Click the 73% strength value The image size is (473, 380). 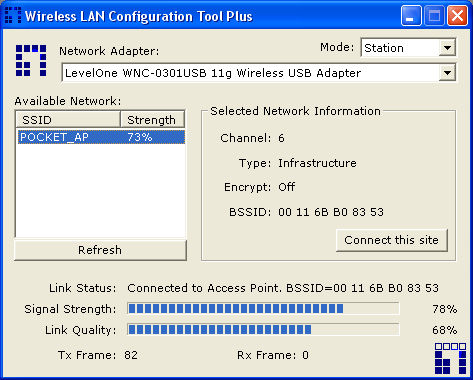click(140, 137)
